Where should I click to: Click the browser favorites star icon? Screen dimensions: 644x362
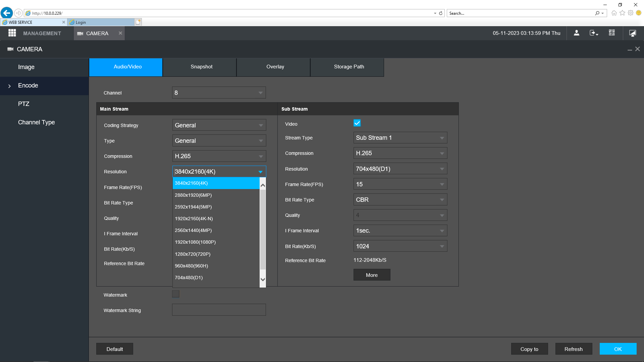(x=622, y=13)
